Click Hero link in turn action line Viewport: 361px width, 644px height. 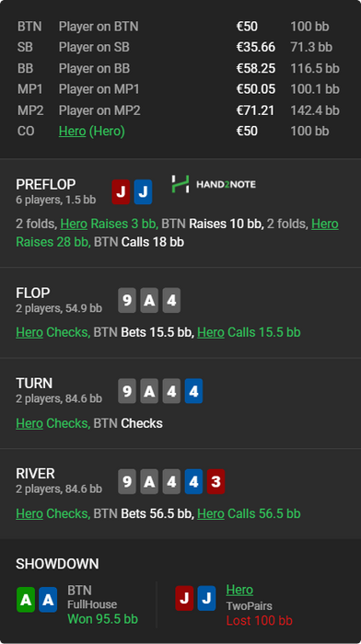29,423
